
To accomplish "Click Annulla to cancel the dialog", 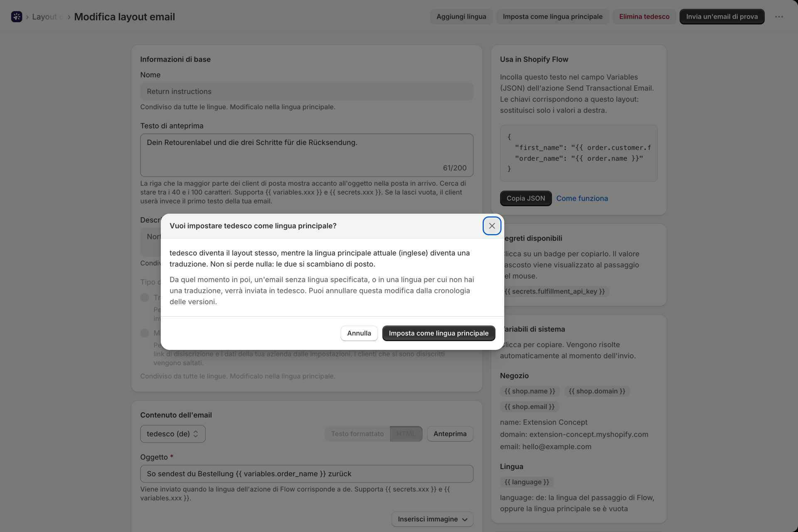I will 359,333.
